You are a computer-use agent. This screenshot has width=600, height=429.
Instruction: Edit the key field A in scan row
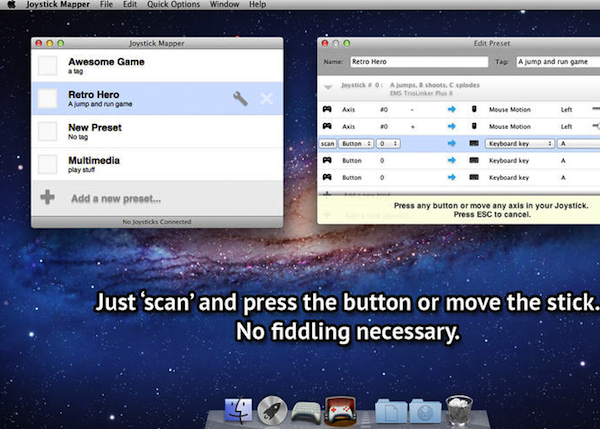coord(579,144)
